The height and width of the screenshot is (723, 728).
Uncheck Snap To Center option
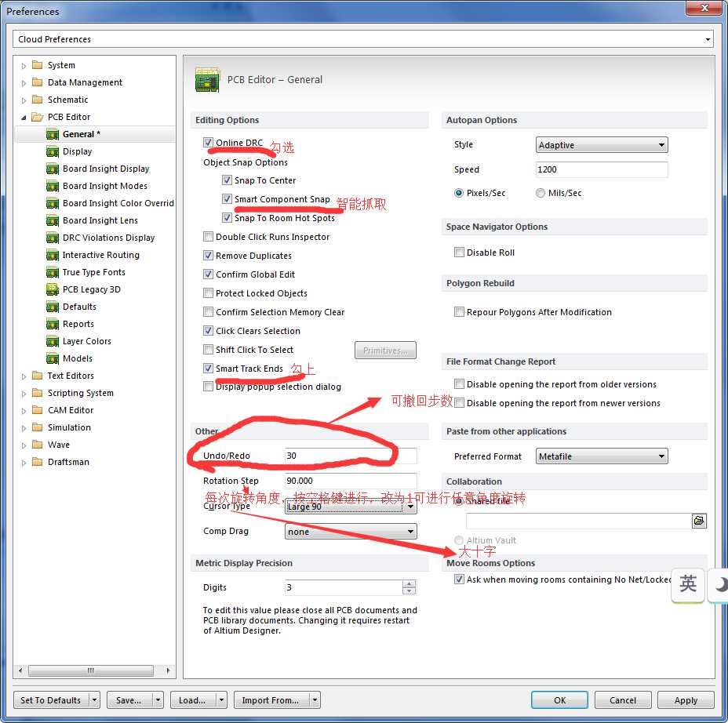click(227, 180)
